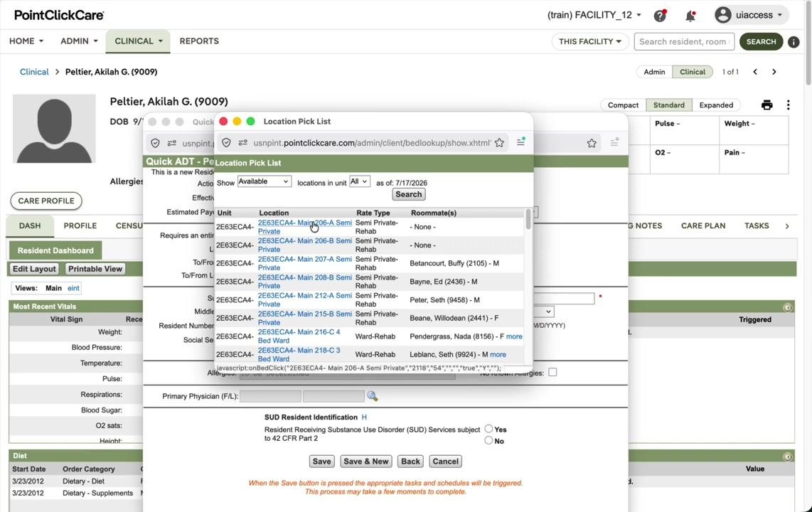The height and width of the screenshot is (512, 812).
Task: Switch to Expanded view
Action: (x=716, y=105)
